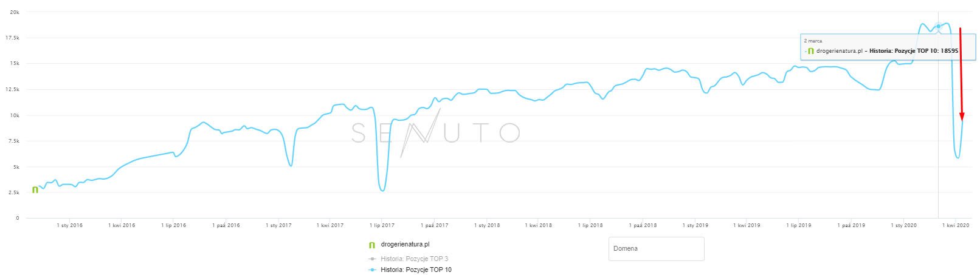This screenshot has height=275, width=980.
Task: Click the 1 paź 2018 axis label
Action: tap(643, 225)
